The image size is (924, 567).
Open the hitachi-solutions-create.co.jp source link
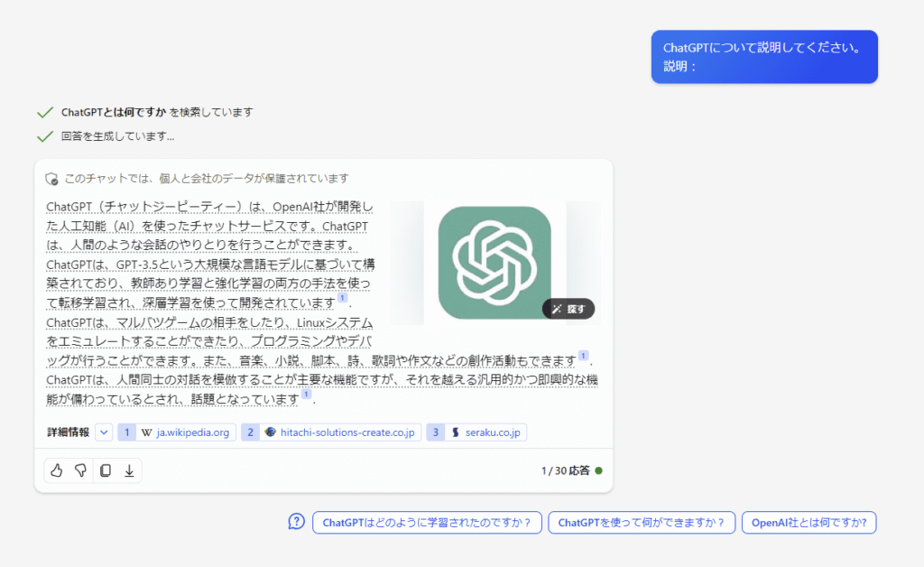[331, 432]
